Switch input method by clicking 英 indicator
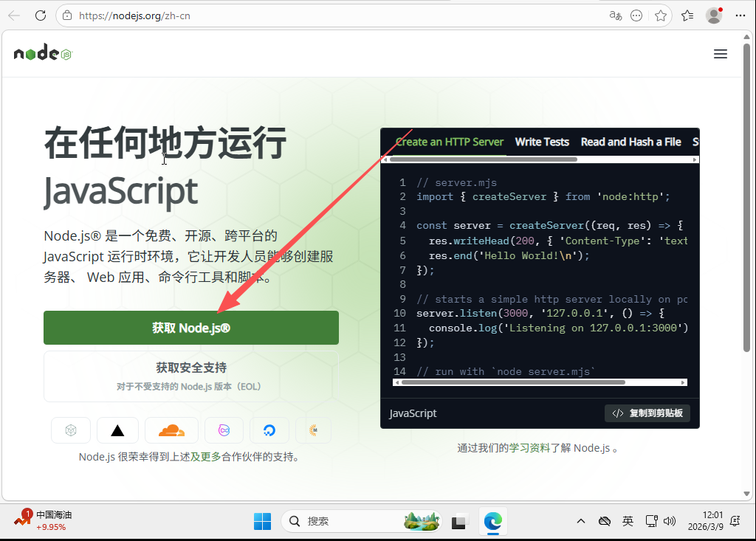 pyautogui.click(x=628, y=521)
